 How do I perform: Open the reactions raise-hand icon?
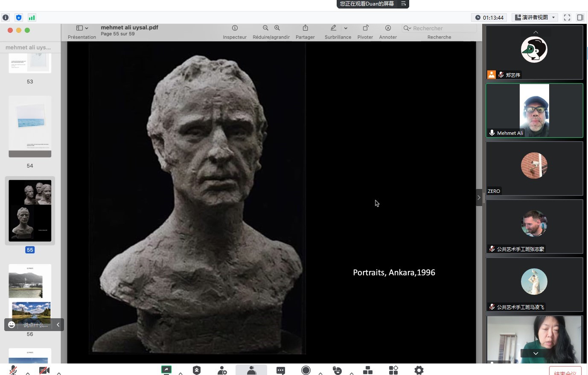point(337,370)
